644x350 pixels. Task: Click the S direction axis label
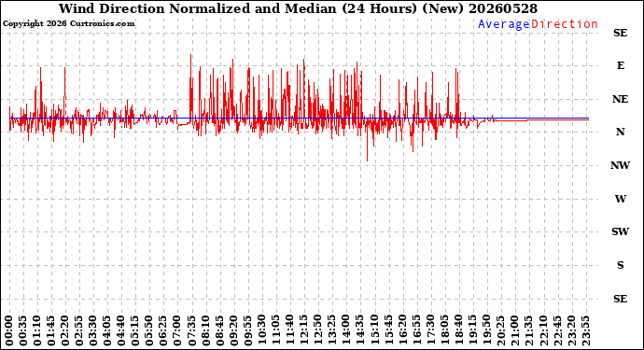coord(620,265)
